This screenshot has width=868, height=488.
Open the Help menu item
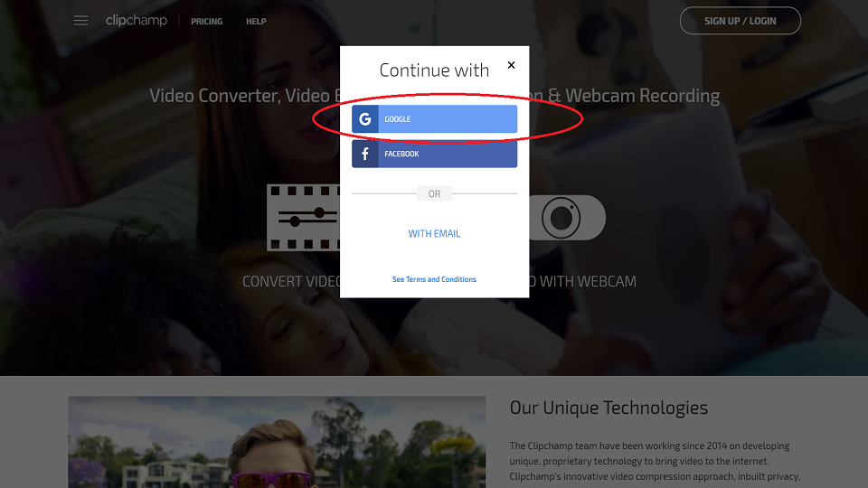pos(256,21)
